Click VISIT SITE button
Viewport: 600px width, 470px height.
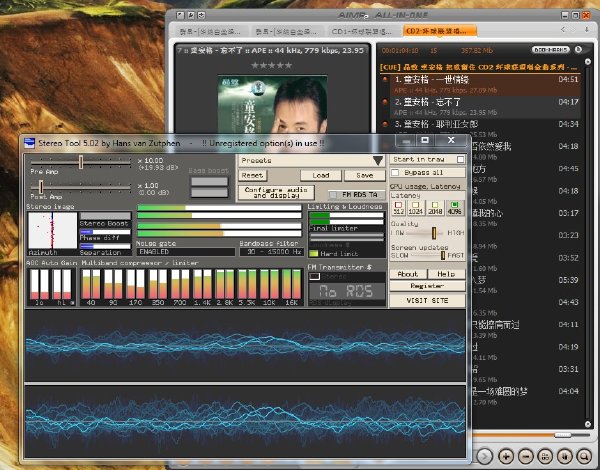(427, 300)
